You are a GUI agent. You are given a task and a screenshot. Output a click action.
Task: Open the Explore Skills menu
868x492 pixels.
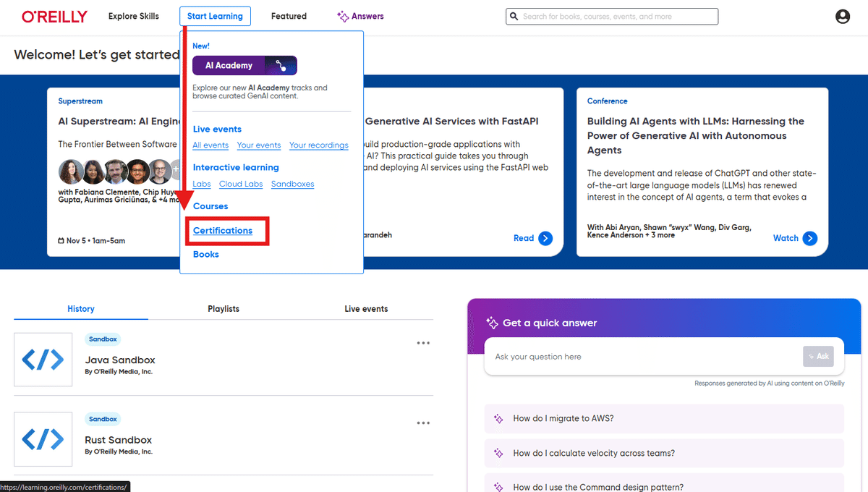[133, 16]
